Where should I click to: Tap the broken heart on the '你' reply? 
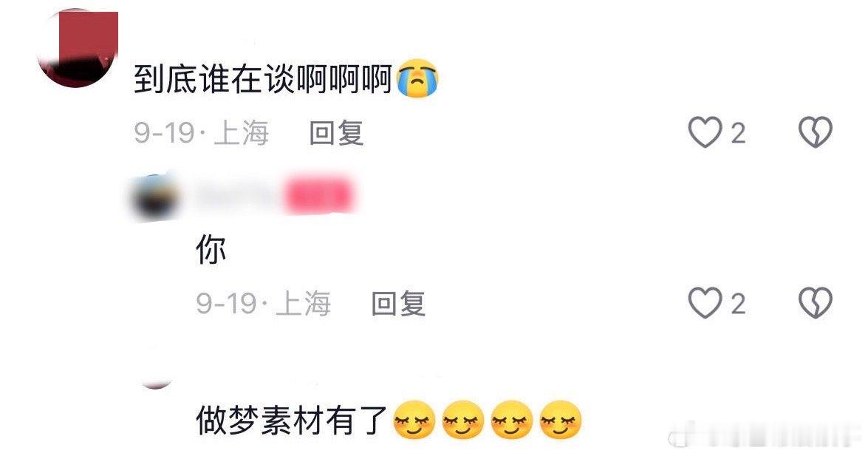coord(815,303)
